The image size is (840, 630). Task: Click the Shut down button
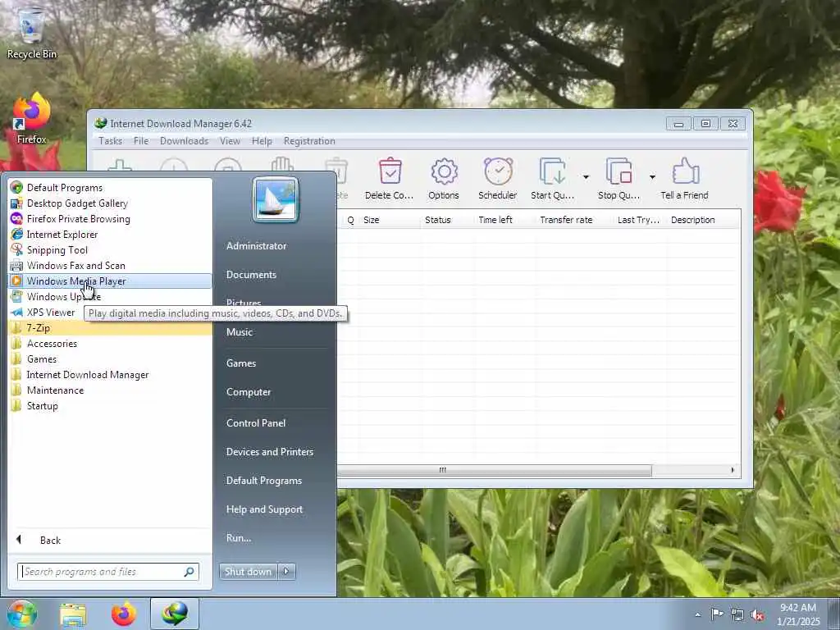point(248,572)
